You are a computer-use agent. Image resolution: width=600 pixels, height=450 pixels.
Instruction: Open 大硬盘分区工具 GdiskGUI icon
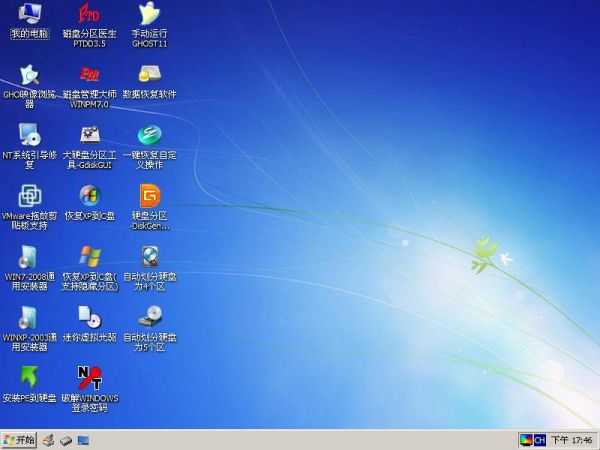(89, 136)
